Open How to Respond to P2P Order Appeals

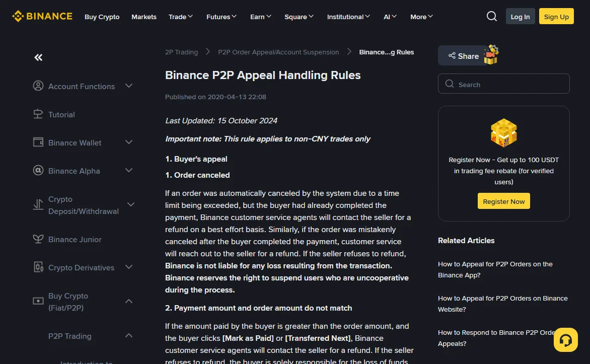pyautogui.click(x=496, y=338)
